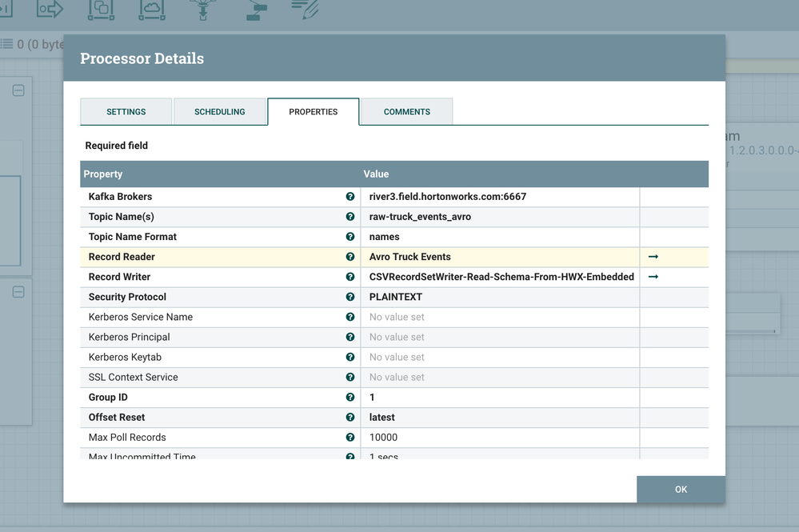Show help for Kafka Brokers property

(x=350, y=197)
